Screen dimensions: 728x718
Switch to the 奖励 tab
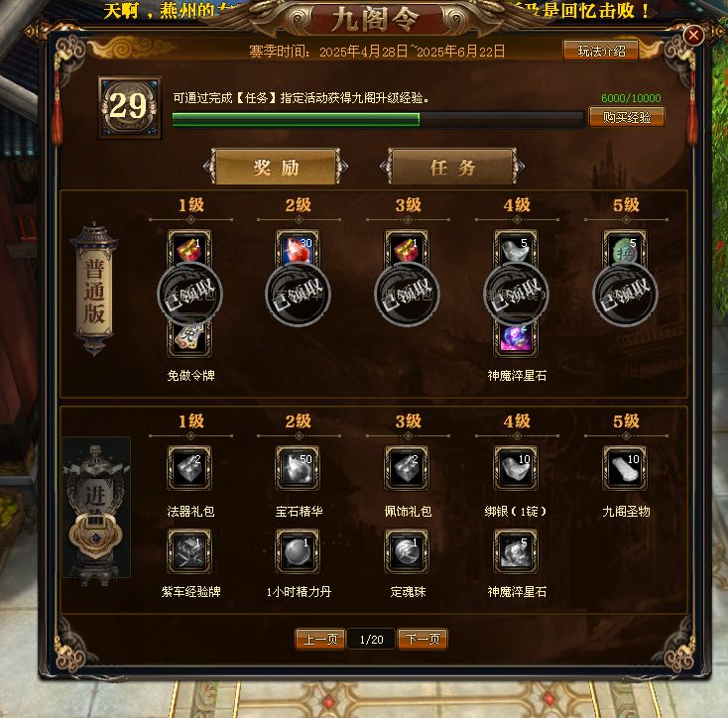click(x=276, y=167)
